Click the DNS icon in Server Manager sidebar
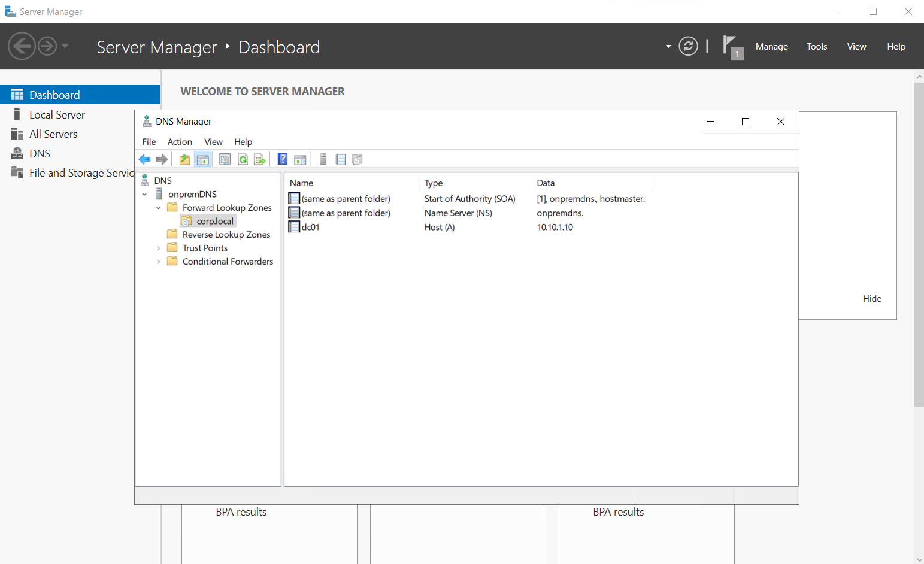 point(17,153)
